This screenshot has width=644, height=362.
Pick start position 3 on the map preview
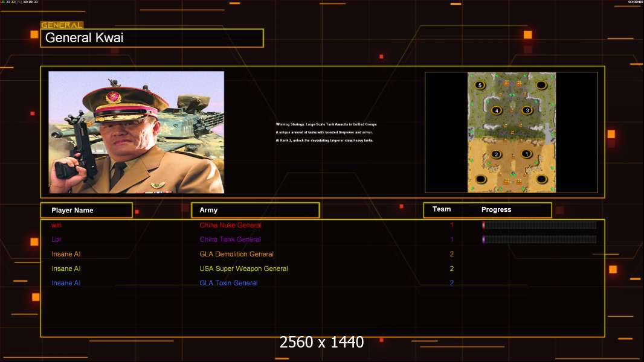pos(527,110)
